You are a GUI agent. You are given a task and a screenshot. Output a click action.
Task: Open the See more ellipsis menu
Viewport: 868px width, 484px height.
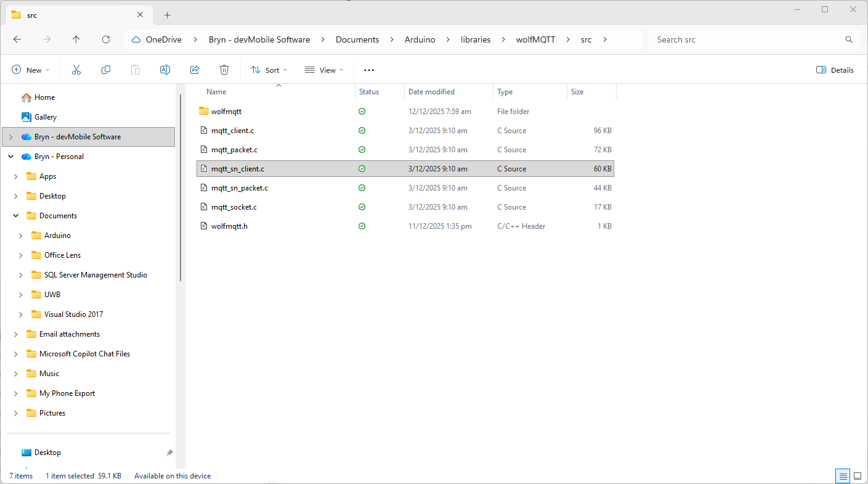369,70
